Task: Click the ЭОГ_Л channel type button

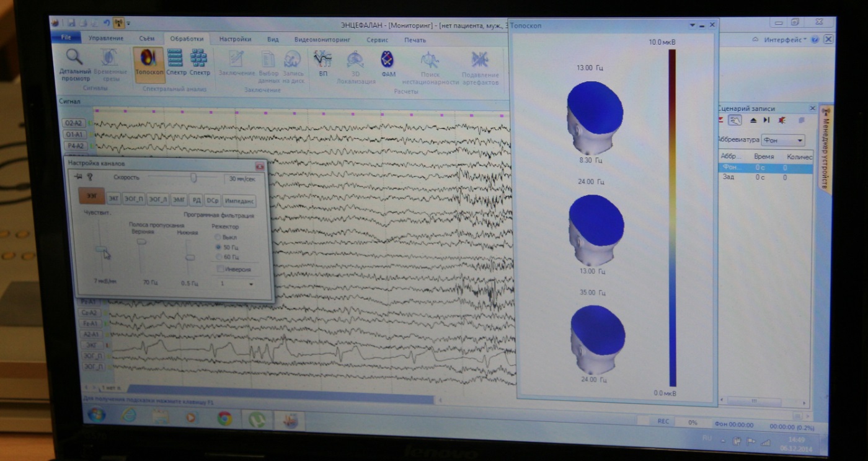Action: [x=157, y=200]
